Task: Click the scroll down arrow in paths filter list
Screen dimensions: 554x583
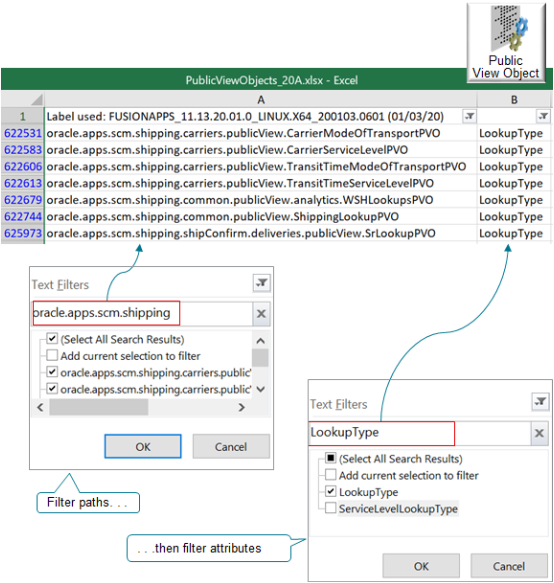Action: (x=261, y=389)
